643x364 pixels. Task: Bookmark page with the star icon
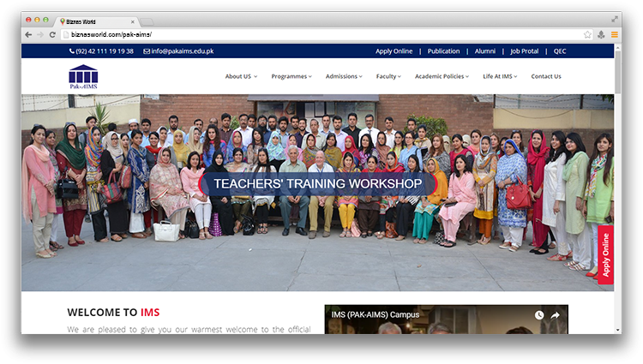587,34
